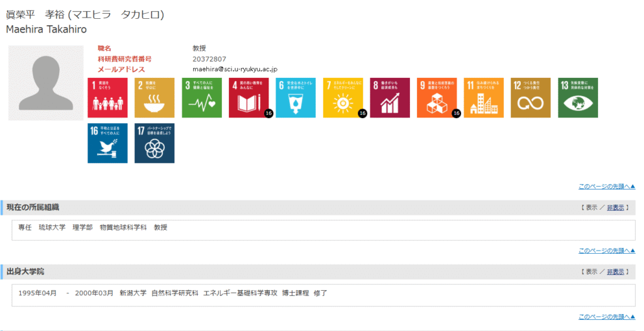Click このページの先頭へ link below SDG icons

pyautogui.click(x=607, y=187)
